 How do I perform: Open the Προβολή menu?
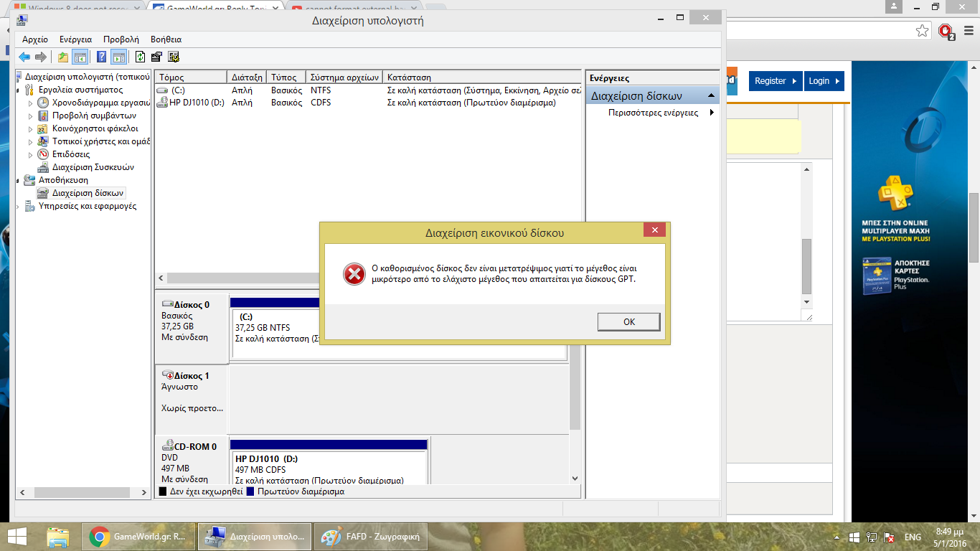click(121, 39)
